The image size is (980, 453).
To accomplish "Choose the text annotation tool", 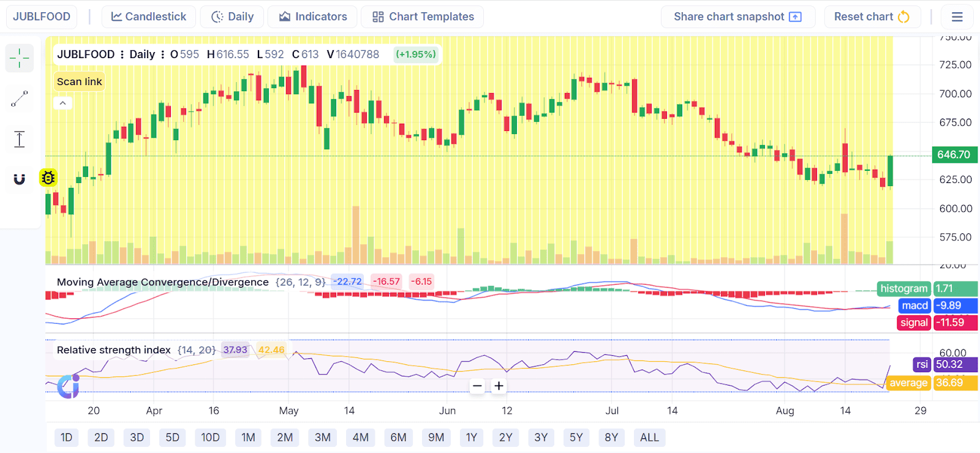I will coord(20,139).
